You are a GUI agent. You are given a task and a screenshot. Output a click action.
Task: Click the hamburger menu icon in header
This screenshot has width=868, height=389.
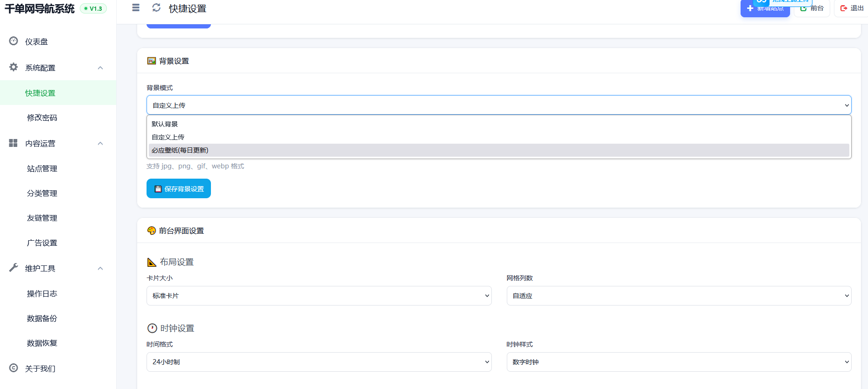136,7
